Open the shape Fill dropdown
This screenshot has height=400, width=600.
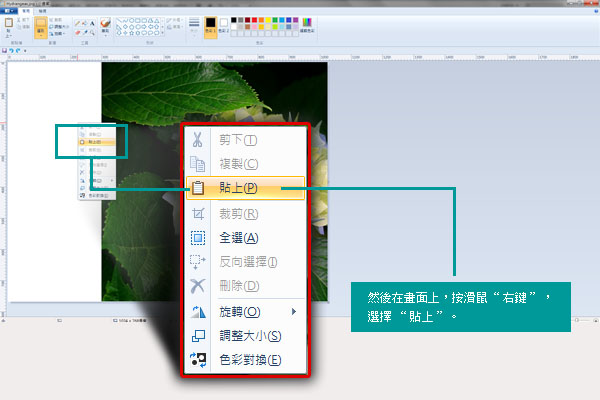174,27
